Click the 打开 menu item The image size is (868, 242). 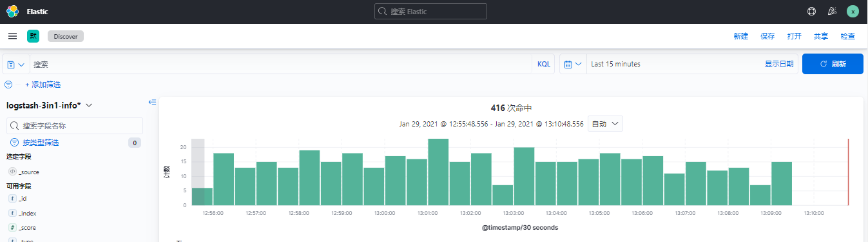[794, 37]
